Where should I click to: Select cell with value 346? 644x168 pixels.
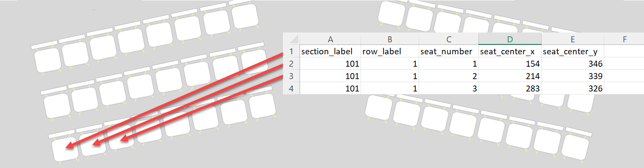pos(573,64)
